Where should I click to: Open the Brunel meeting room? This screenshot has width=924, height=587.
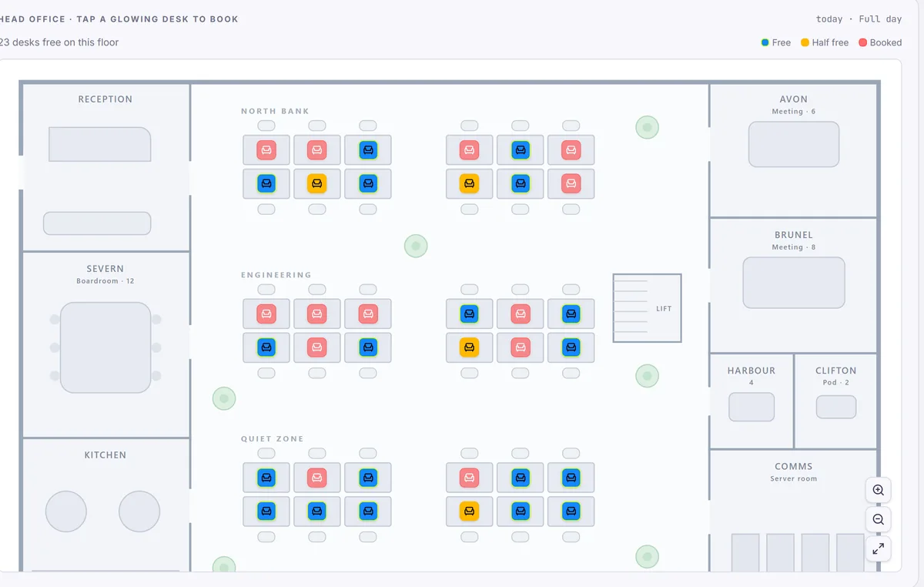(x=794, y=283)
